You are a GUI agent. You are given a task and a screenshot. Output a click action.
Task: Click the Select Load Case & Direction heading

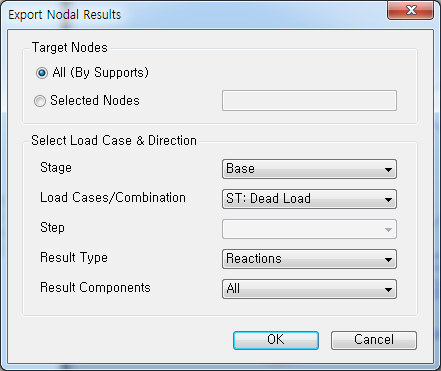pyautogui.click(x=114, y=141)
